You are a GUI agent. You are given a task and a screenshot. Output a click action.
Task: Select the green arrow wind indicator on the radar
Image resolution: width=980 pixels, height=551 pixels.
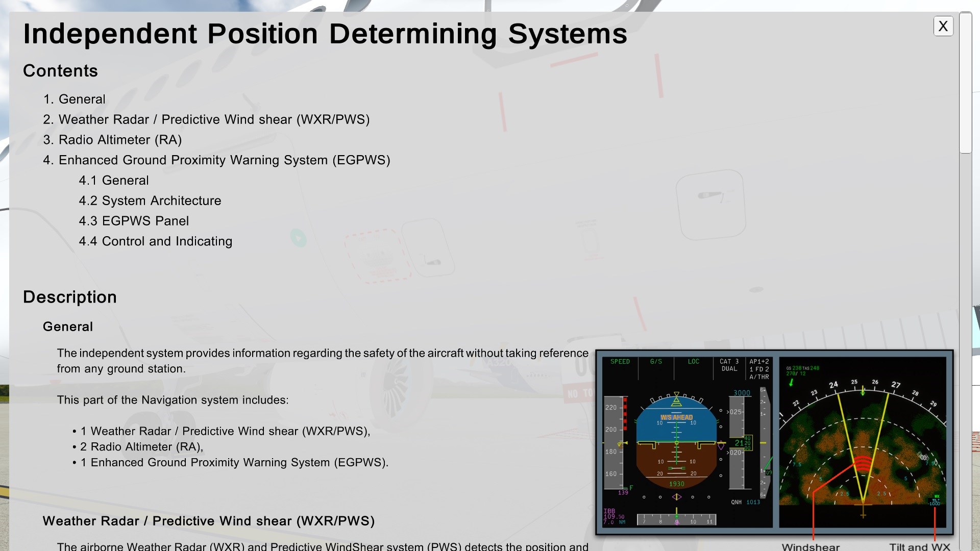click(792, 381)
